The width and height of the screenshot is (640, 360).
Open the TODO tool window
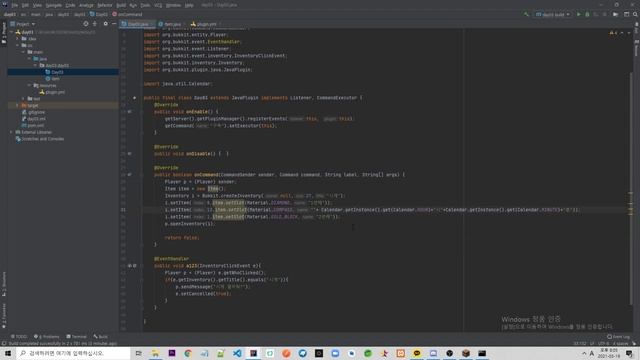tap(18, 337)
